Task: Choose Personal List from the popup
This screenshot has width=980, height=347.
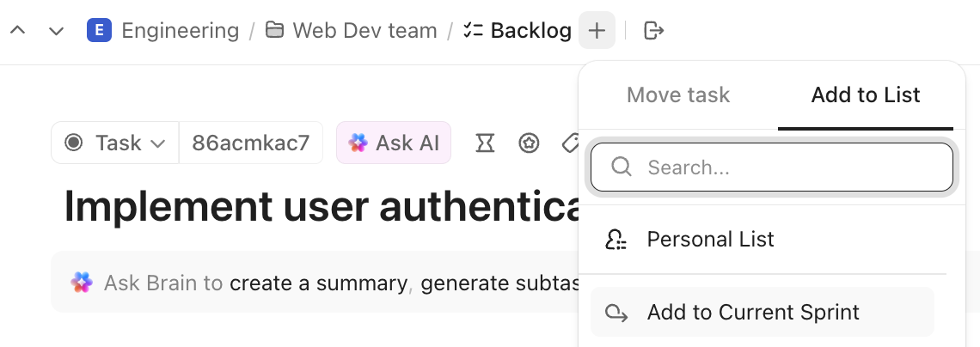Action: (x=710, y=240)
